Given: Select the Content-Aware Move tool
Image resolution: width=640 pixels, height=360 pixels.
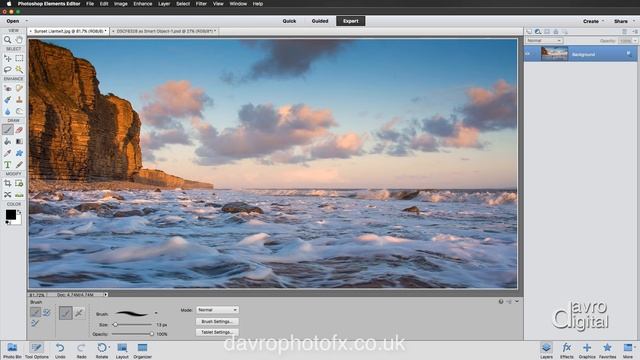Looking at the screenshot, I should [x=7, y=195].
